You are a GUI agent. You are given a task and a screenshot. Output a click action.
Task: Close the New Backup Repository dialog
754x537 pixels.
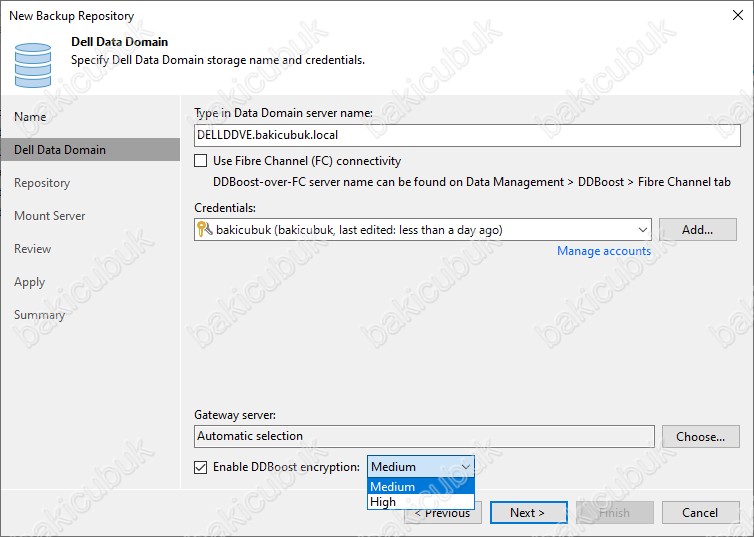pyautogui.click(x=738, y=15)
